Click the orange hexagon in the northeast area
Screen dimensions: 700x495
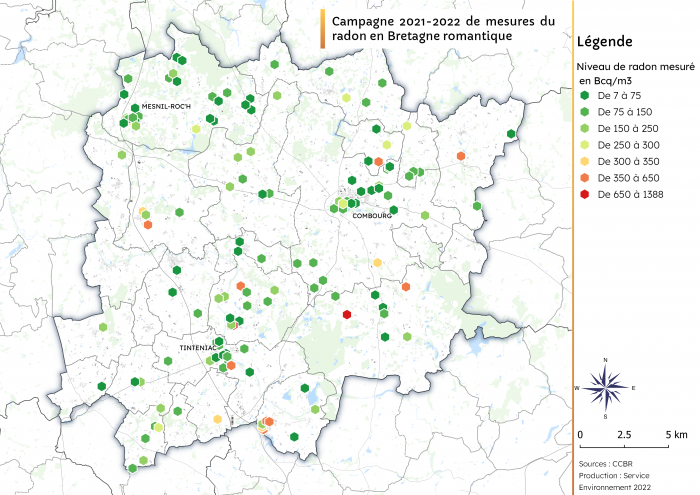[x=461, y=156]
